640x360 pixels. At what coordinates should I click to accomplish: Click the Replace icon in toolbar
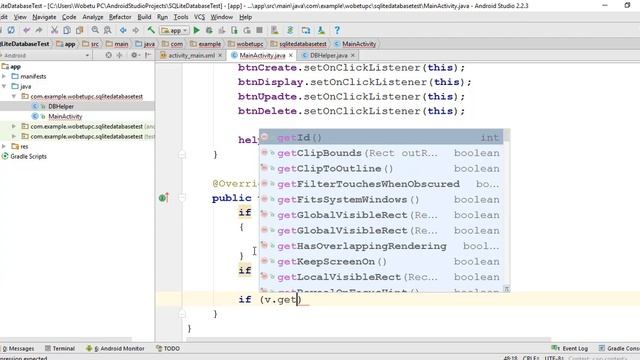pos(107,30)
